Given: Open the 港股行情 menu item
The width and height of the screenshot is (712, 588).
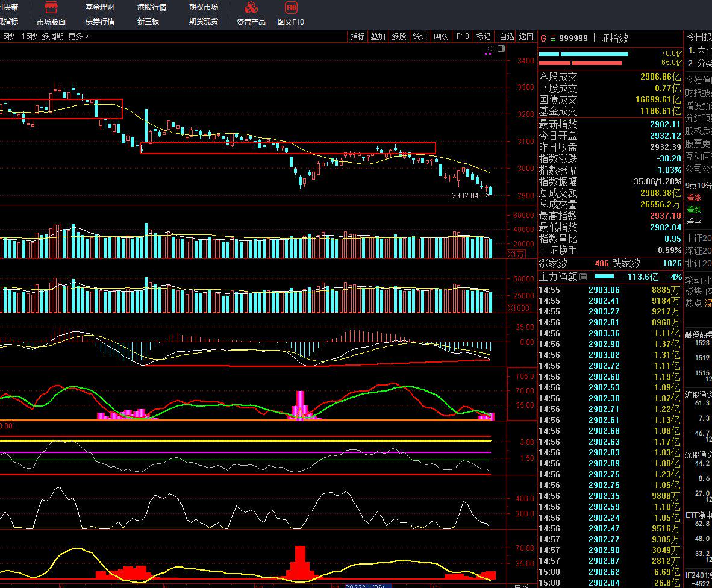Looking at the screenshot, I should click(152, 7).
